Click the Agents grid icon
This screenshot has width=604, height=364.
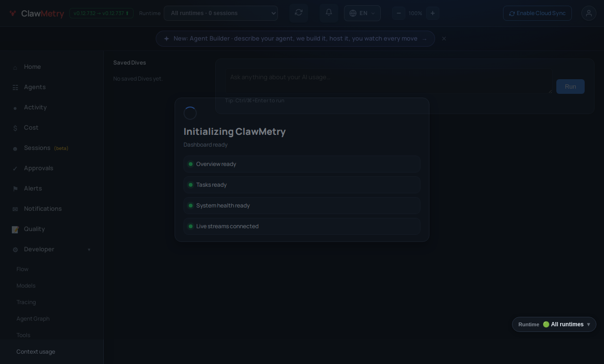[15, 88]
